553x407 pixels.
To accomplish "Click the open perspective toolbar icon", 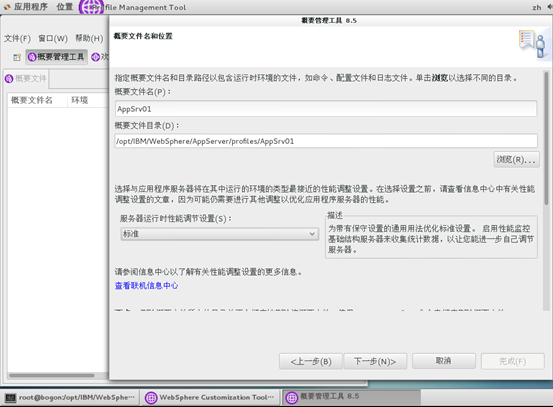I will coord(17,57).
